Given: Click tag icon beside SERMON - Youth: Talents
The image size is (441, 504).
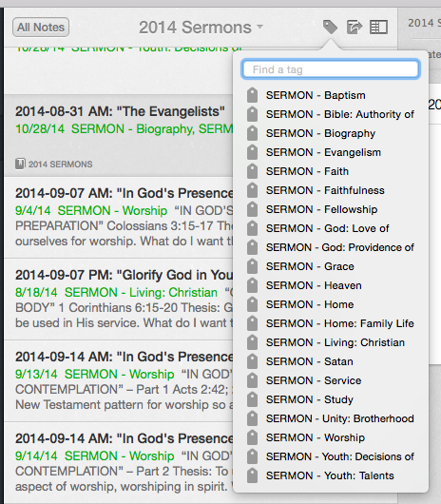Looking at the screenshot, I should pyautogui.click(x=253, y=475).
